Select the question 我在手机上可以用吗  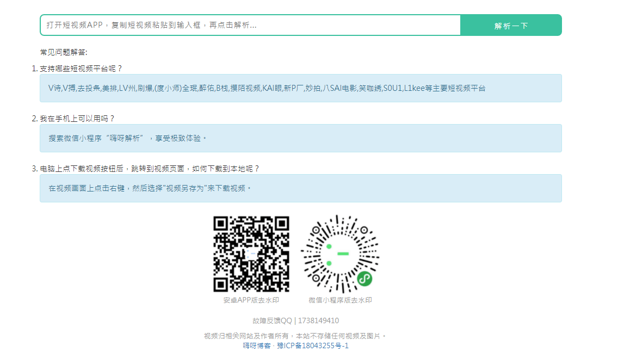[77, 119]
